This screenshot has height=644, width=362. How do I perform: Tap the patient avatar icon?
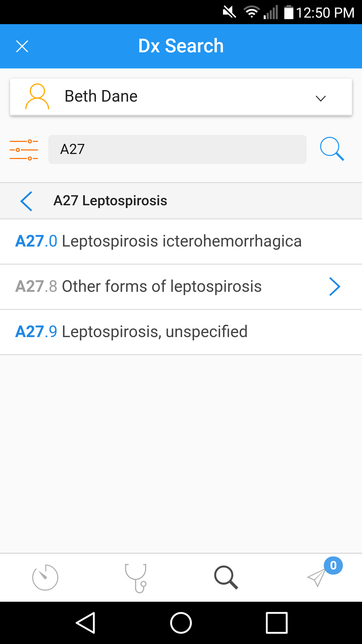coord(37,97)
